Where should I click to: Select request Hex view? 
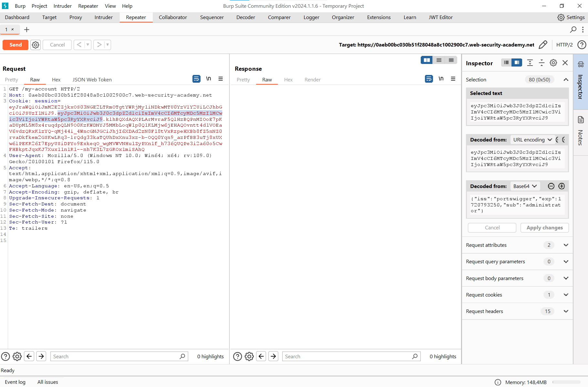click(56, 80)
